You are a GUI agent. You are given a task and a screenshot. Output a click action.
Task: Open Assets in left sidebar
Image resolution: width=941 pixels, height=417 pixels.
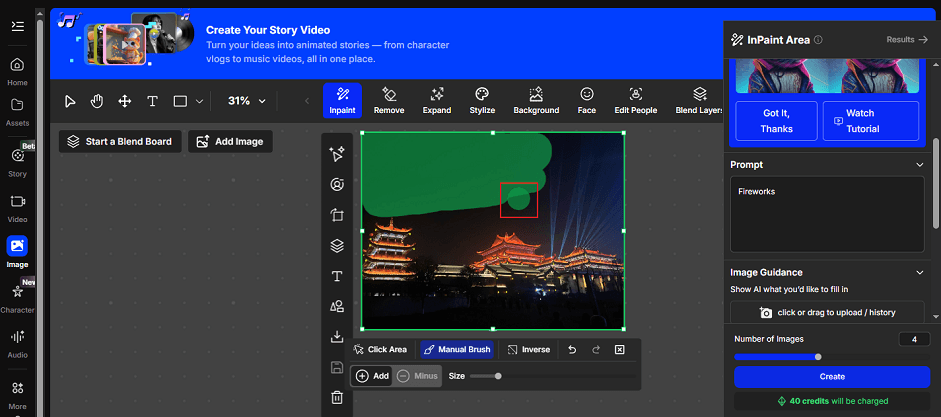(x=17, y=112)
